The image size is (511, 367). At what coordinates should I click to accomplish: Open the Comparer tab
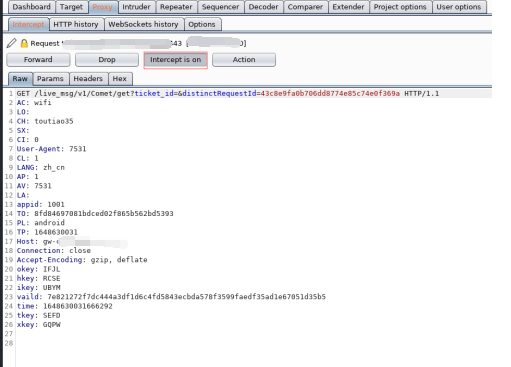(305, 7)
